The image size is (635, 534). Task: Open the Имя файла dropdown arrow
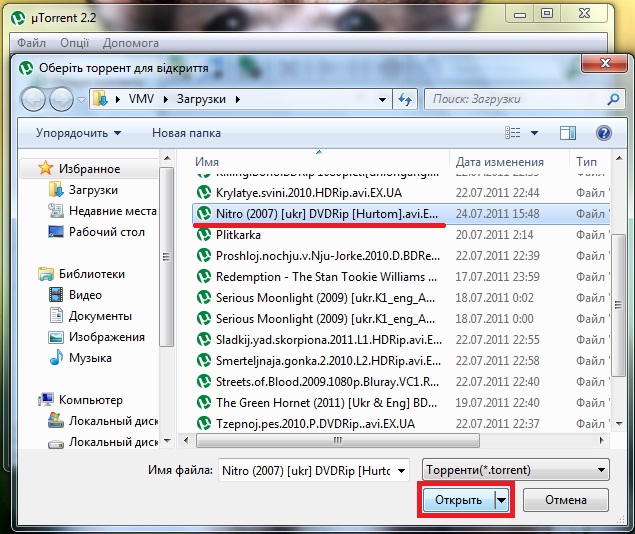(x=401, y=470)
